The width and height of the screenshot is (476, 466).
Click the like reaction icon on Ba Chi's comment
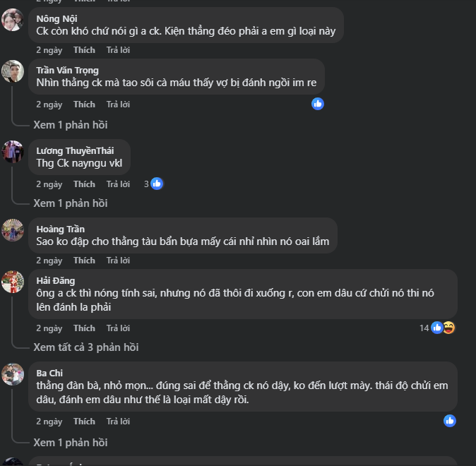coord(450,421)
